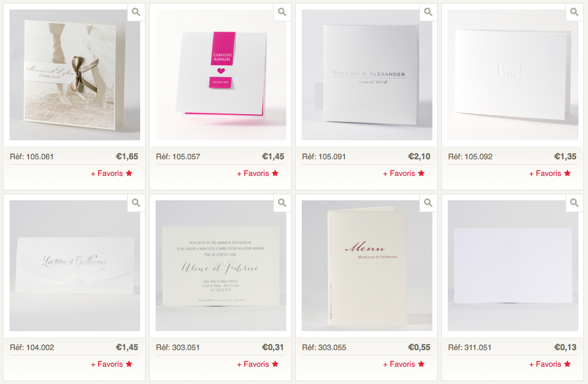The width and height of the screenshot is (588, 384).
Task: Click magnifier icon on Menu card
Action: click(x=428, y=203)
